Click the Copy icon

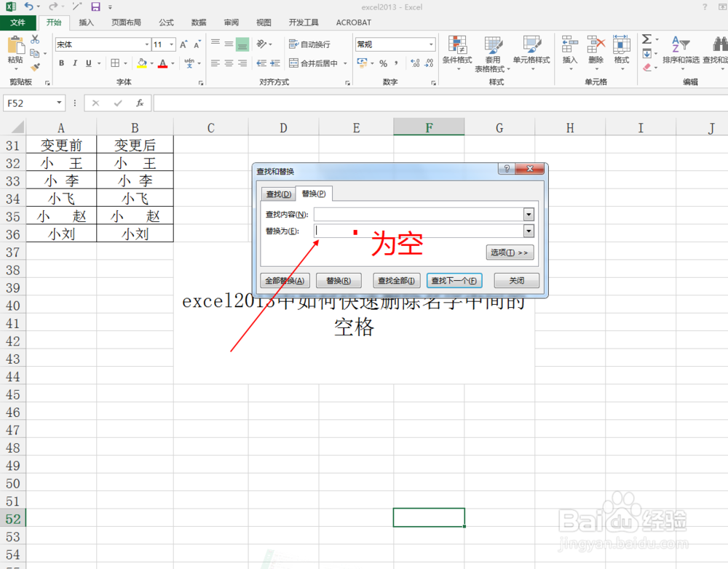pyautogui.click(x=34, y=53)
